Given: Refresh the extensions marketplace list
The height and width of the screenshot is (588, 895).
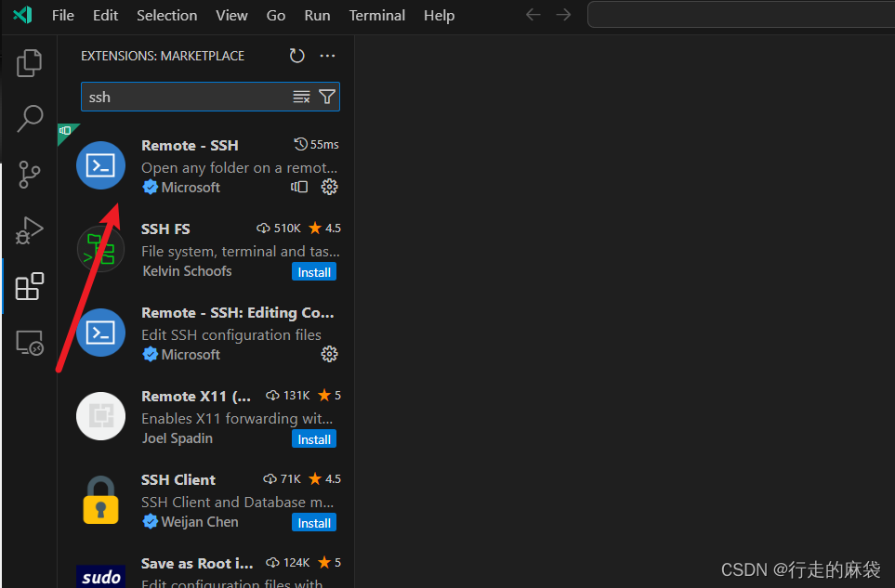Looking at the screenshot, I should (x=296, y=56).
